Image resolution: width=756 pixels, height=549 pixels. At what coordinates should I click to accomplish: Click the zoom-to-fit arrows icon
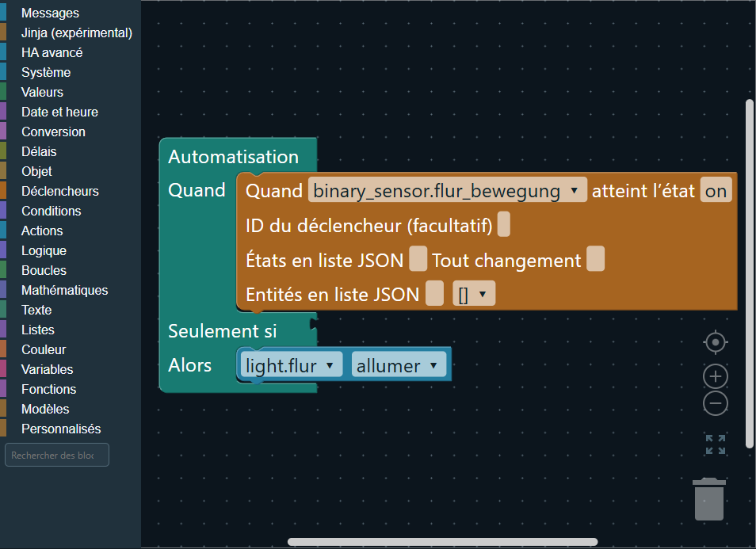click(x=716, y=444)
